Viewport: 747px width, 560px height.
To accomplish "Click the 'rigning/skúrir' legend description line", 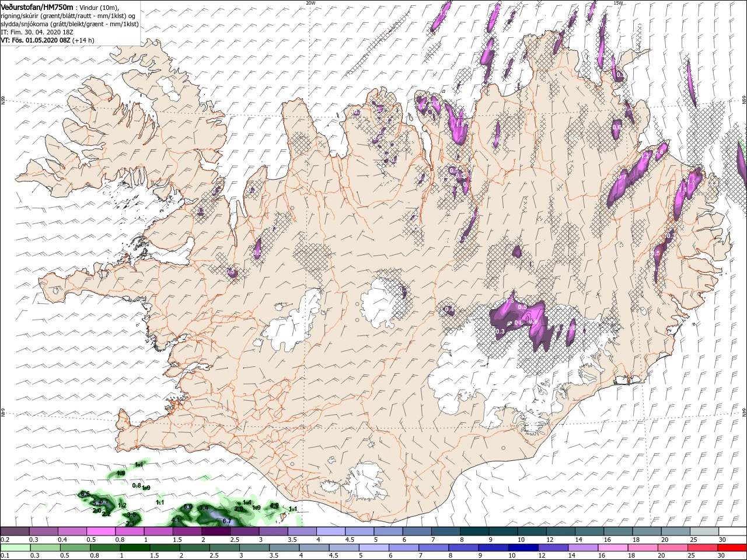I will click(68, 16).
